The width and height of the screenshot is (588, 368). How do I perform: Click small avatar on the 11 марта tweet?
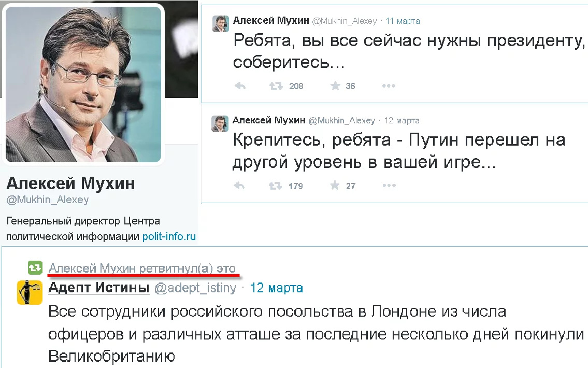[x=221, y=24]
